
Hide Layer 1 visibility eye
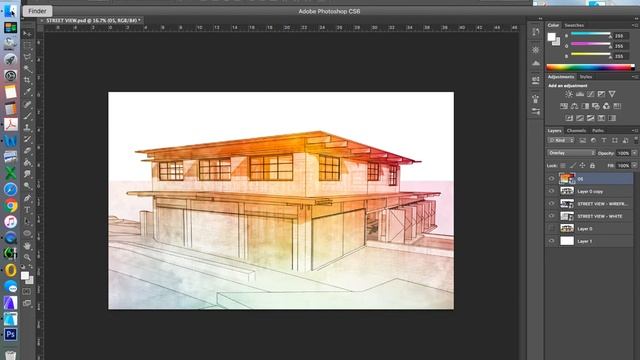(551, 241)
